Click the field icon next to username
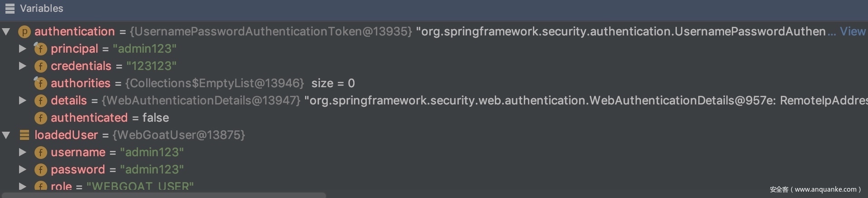The width and height of the screenshot is (868, 198). point(40,153)
